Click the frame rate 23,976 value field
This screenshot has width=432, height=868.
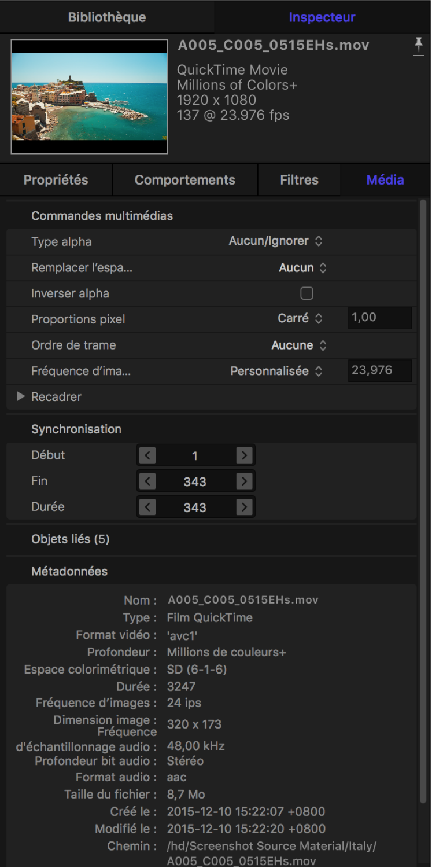tap(379, 370)
